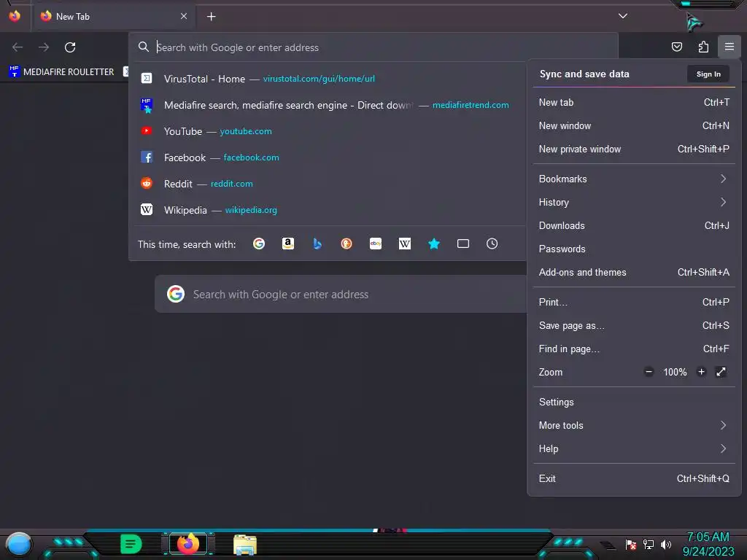Decrease zoom with minus button
Screen dimensions: 747x560
pyautogui.click(x=649, y=372)
